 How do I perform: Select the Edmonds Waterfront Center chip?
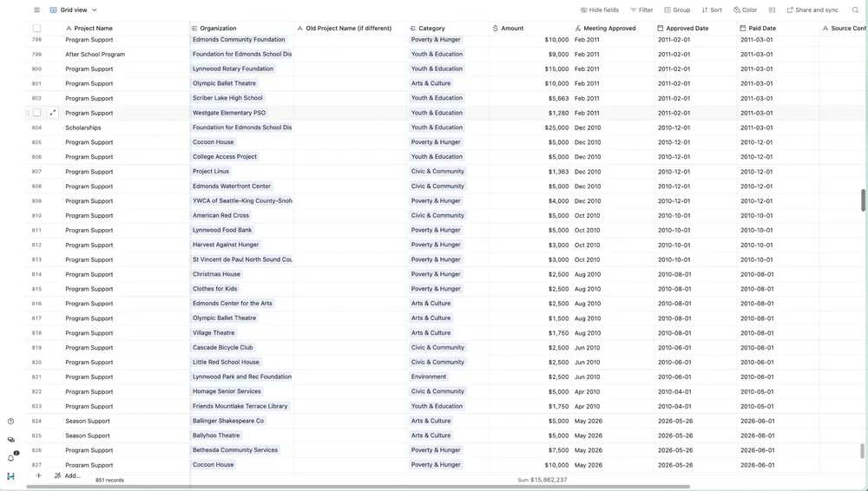[232, 186]
